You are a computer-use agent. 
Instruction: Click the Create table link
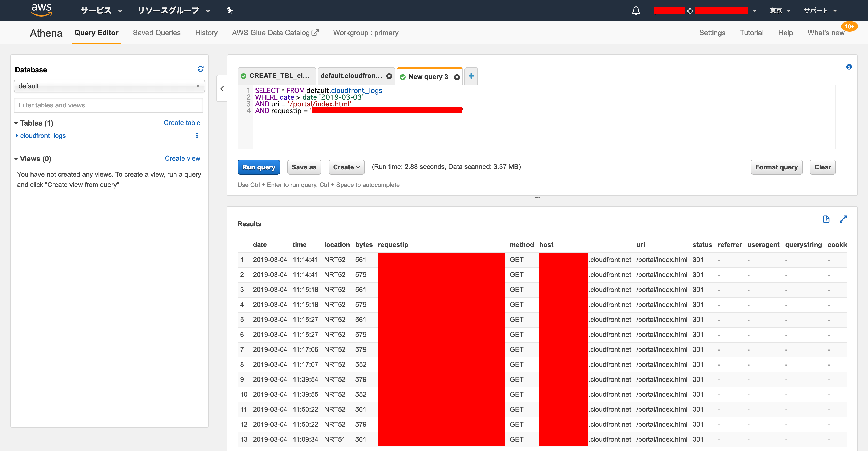tap(182, 123)
